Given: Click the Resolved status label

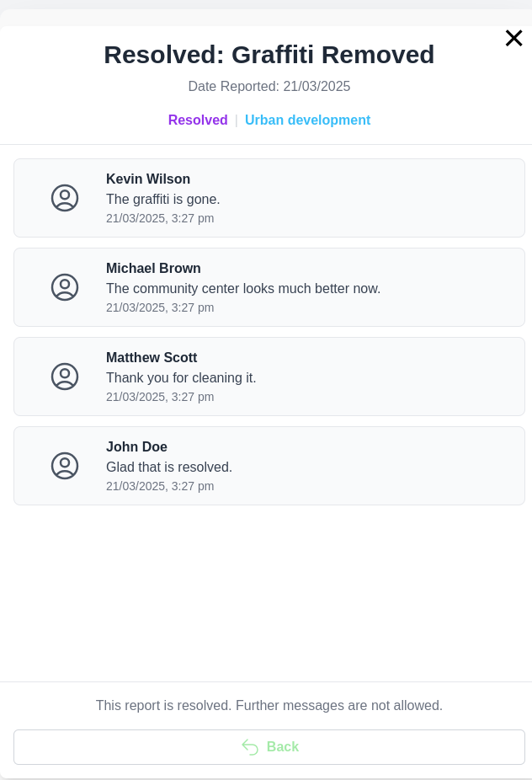Looking at the screenshot, I should point(198,120).
